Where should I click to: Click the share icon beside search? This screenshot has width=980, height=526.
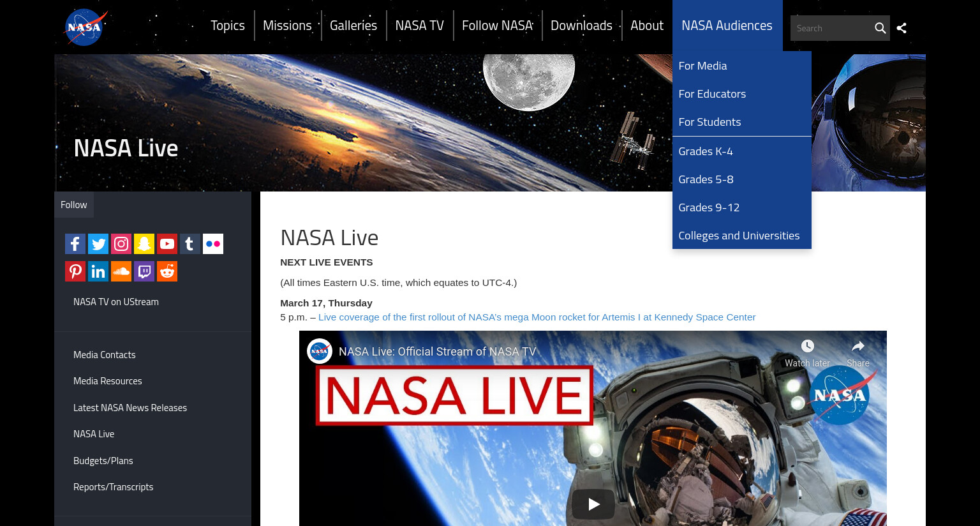[x=902, y=28]
